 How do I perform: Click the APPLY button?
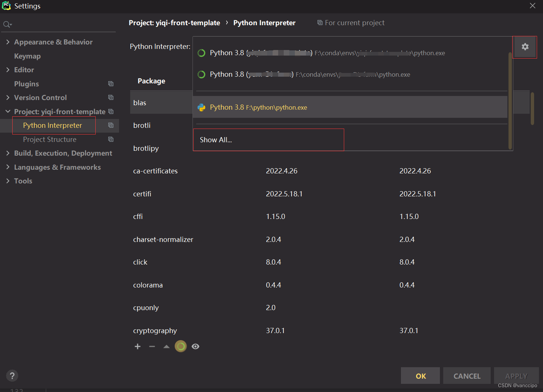coord(516,376)
